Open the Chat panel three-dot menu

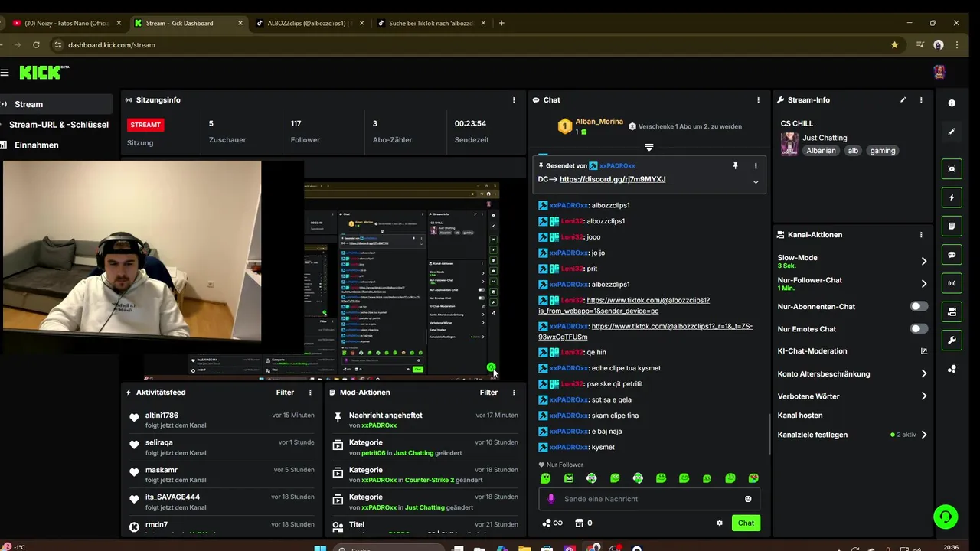pos(758,100)
